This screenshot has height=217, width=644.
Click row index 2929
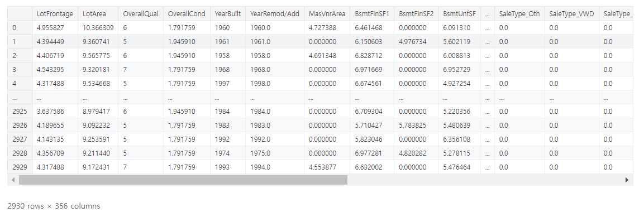[20, 167]
